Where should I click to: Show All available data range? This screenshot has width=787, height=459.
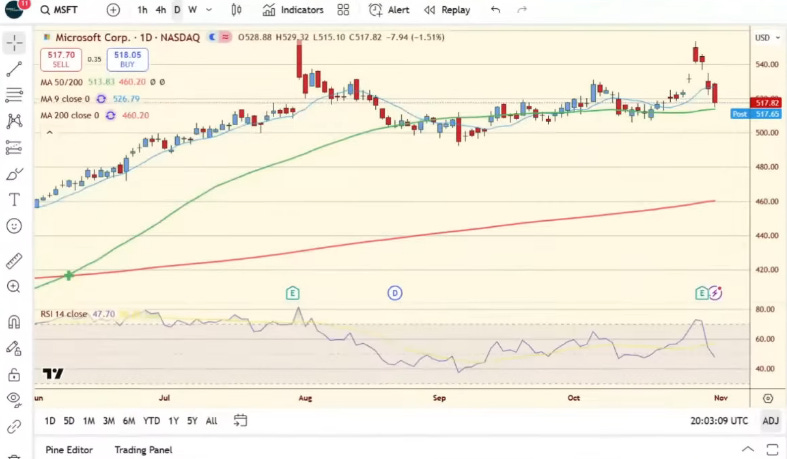click(x=211, y=421)
